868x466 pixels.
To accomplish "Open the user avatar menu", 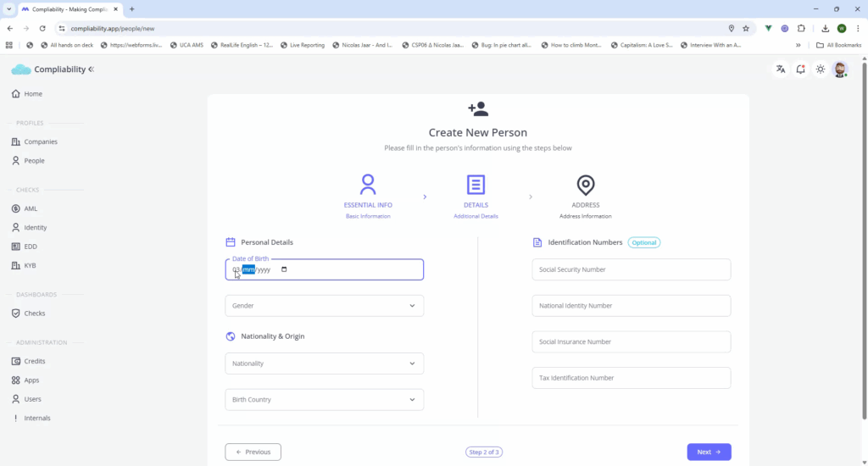I will tap(840, 69).
